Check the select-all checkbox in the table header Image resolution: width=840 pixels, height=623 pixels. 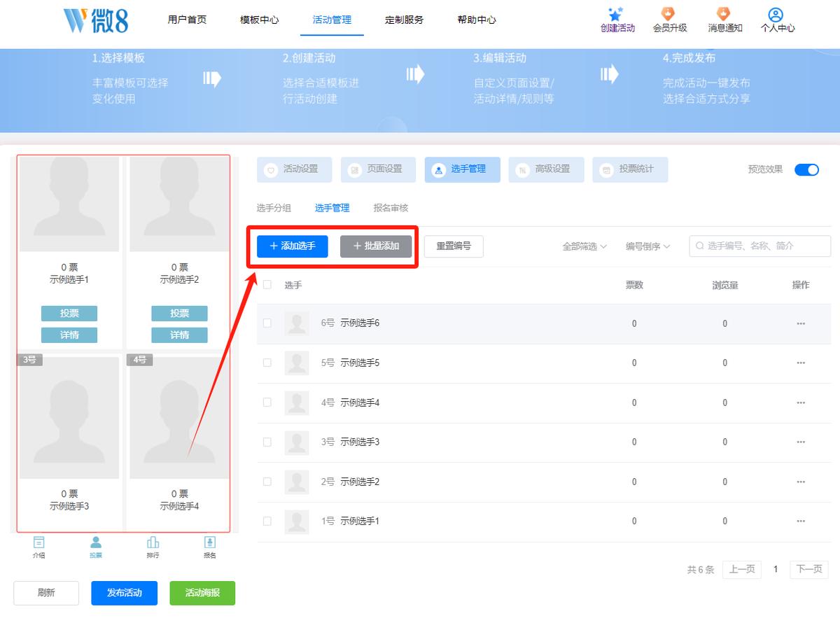pyautogui.click(x=267, y=284)
